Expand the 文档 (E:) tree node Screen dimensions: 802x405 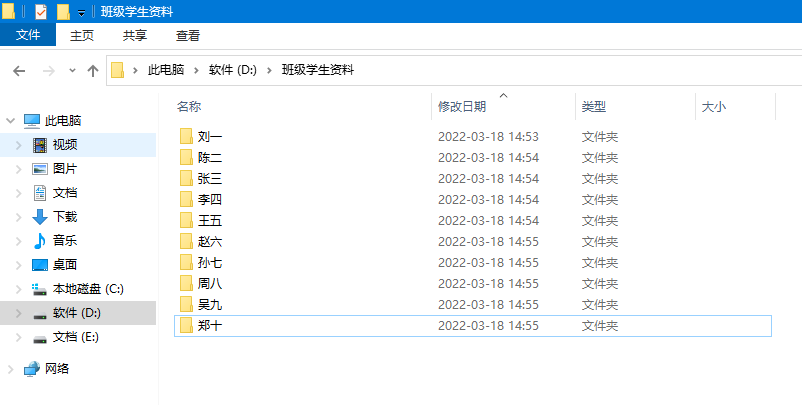pyautogui.click(x=19, y=338)
